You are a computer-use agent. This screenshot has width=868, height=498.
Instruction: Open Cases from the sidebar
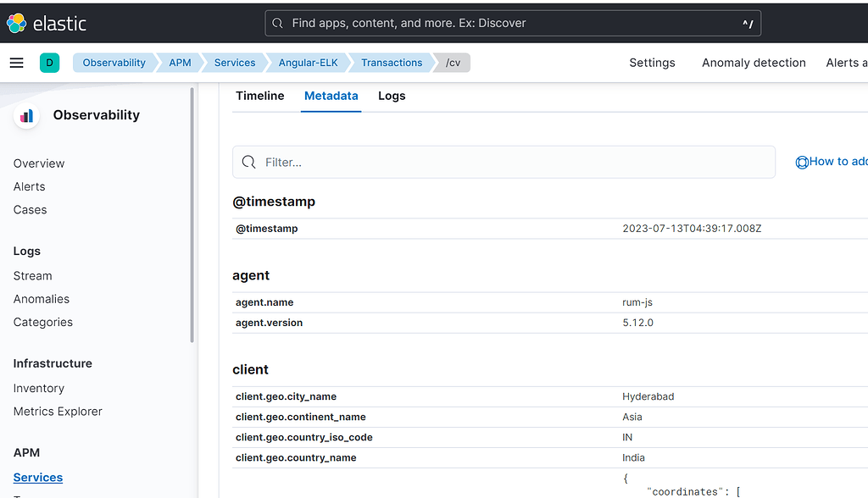pyautogui.click(x=30, y=209)
